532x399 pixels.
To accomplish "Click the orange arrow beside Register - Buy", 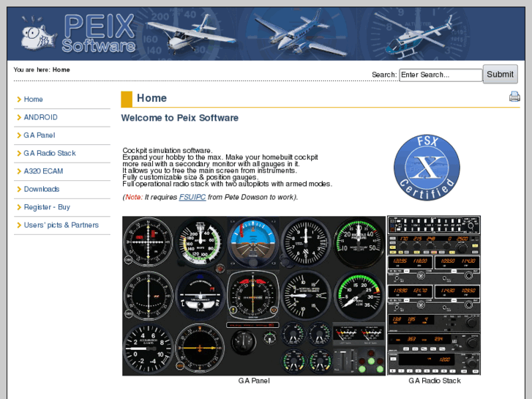I will pos(19,207).
